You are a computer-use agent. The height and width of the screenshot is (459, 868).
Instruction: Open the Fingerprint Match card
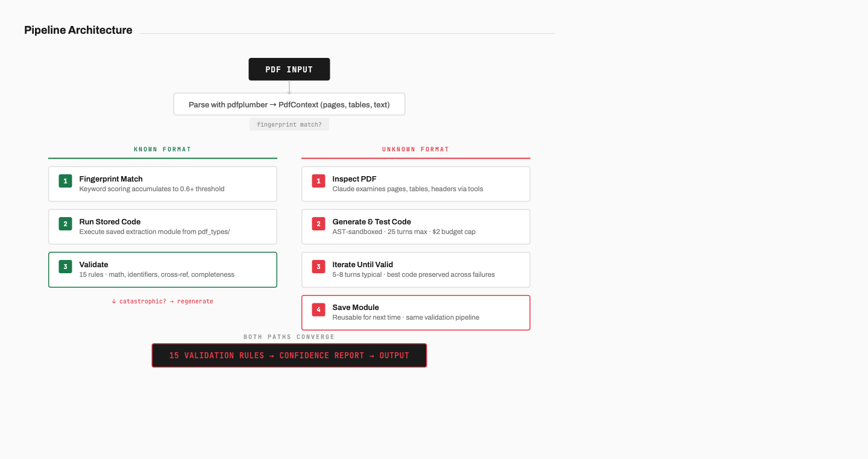tap(162, 183)
